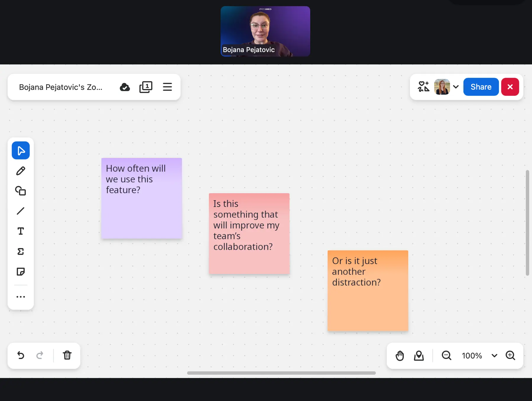The height and width of the screenshot is (401, 532).
Task: Open the shapes tool
Action: (21, 191)
